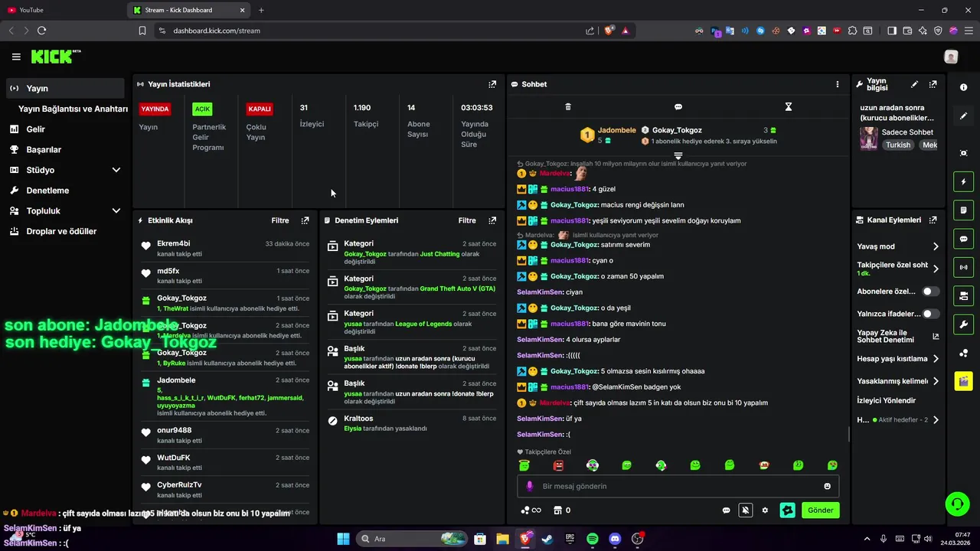
Task: Open the green headset support button
Action: [957, 504]
